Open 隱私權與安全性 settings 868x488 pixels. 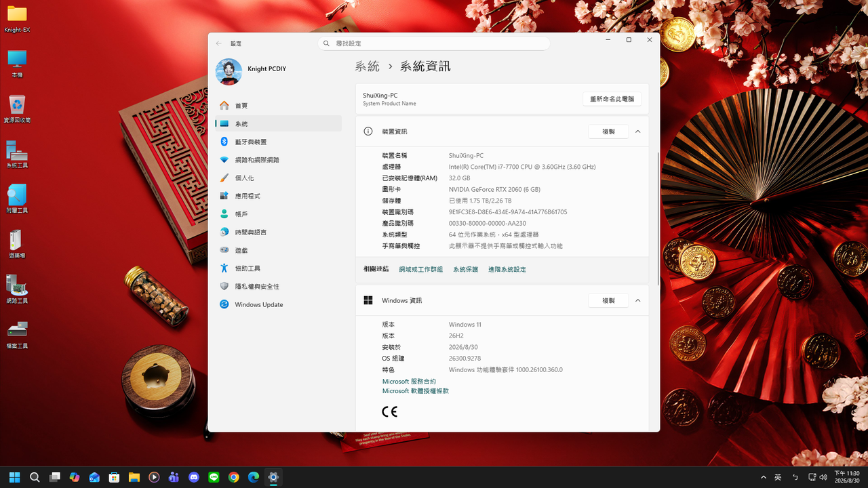coord(278,287)
